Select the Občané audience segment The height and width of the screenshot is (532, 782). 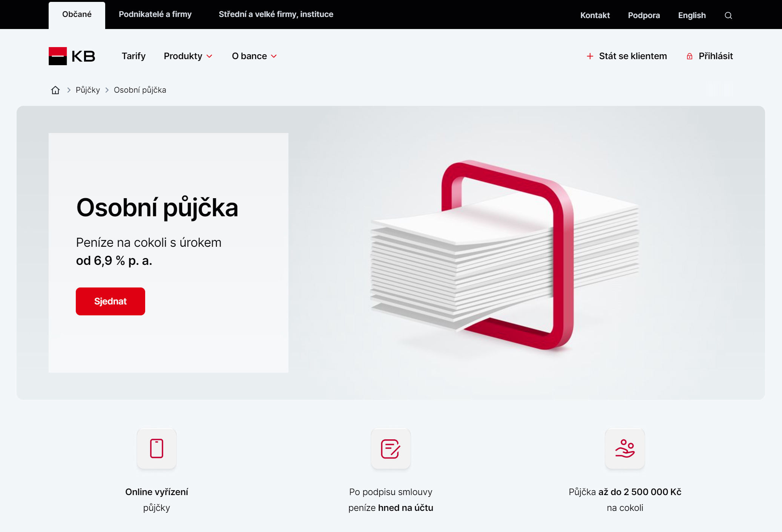click(x=77, y=14)
